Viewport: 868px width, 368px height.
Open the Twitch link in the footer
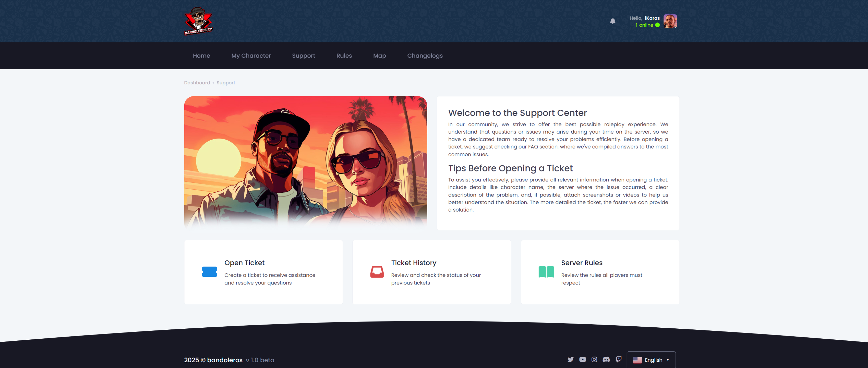[618, 359]
